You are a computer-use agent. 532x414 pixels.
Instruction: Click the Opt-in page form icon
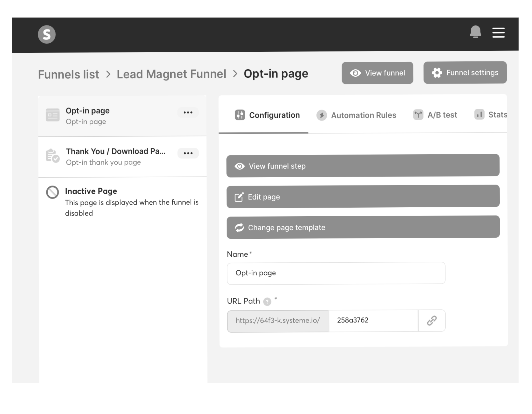pyautogui.click(x=52, y=115)
